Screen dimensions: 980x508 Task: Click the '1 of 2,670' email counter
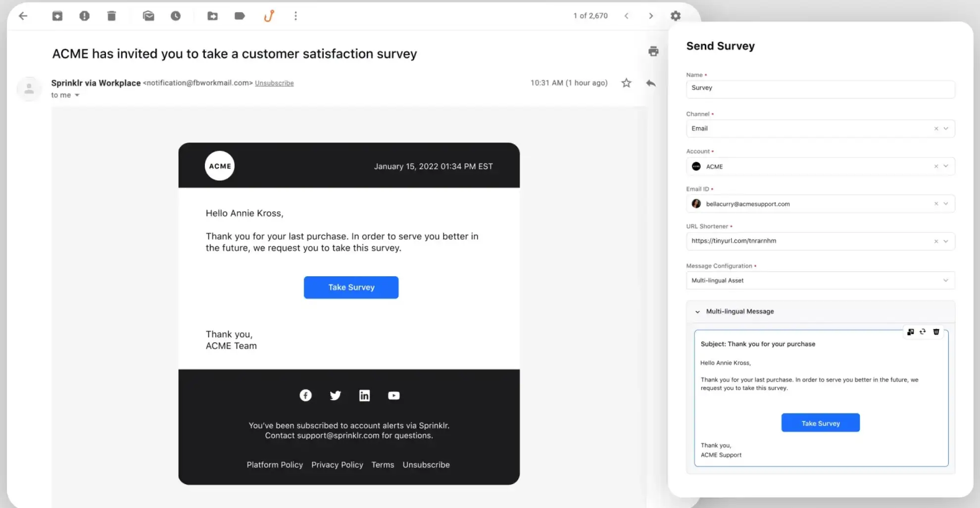pyautogui.click(x=590, y=16)
